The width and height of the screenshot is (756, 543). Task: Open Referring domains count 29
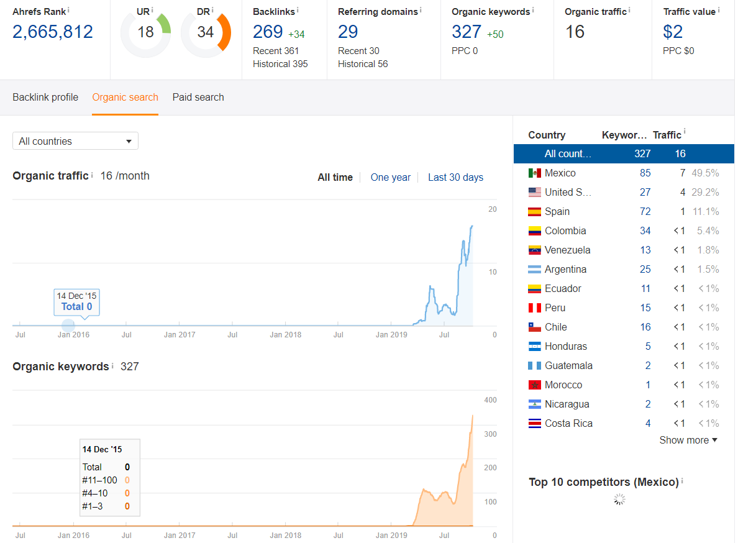[348, 32]
